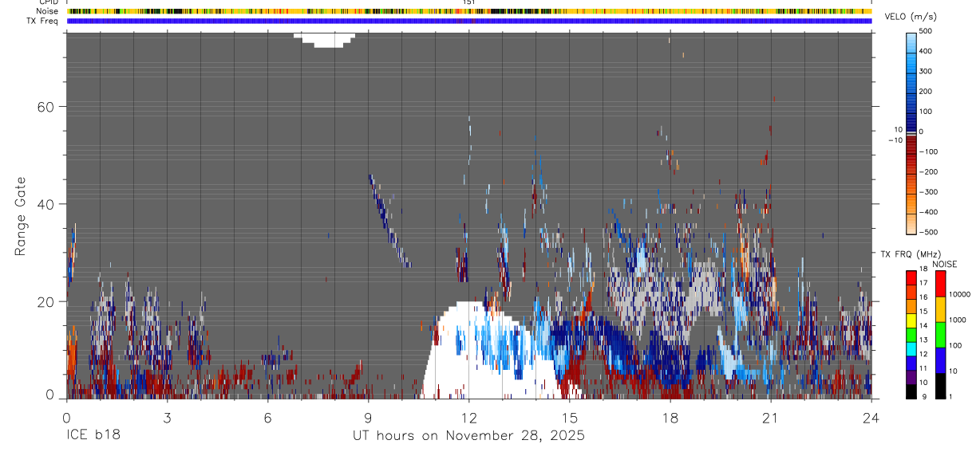
Task: Click the hour '6' tick label on time axis
Action: pos(267,417)
